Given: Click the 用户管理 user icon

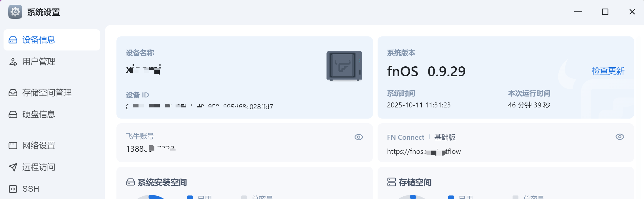Looking at the screenshot, I should (x=13, y=62).
